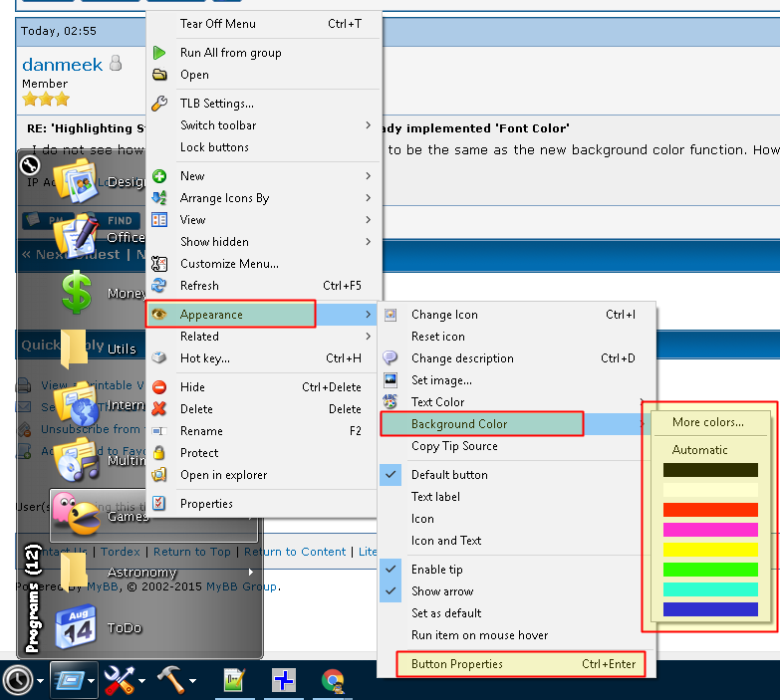This screenshot has width=780, height=700.
Task: Open Chrome from the taskbar
Action: 333,681
